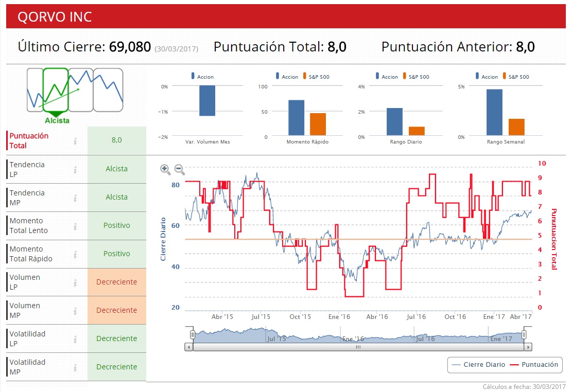Click the Oct '15 x-axis label
Screen dimensions: 572x392
tap(300, 317)
